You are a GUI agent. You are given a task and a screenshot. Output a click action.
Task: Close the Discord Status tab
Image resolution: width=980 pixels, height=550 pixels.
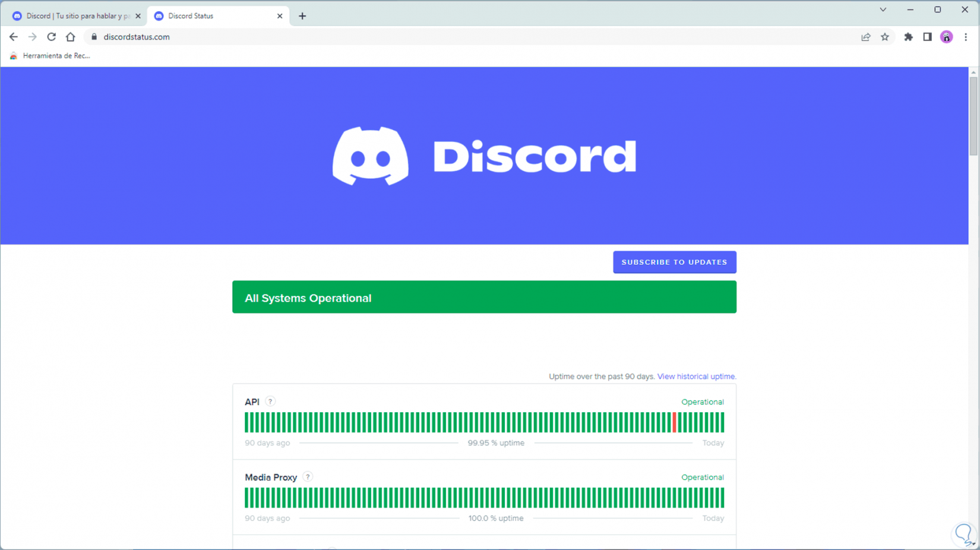[x=280, y=16]
